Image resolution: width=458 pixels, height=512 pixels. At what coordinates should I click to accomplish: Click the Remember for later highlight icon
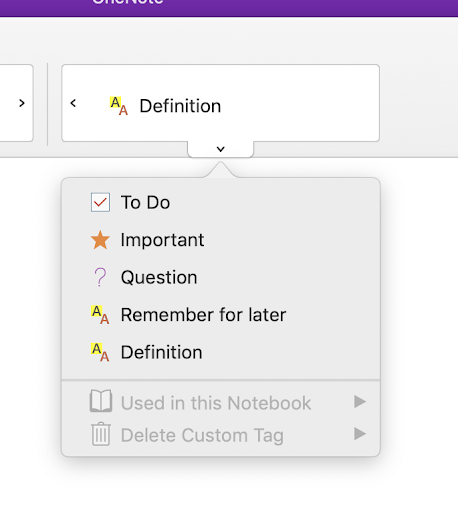(x=100, y=315)
